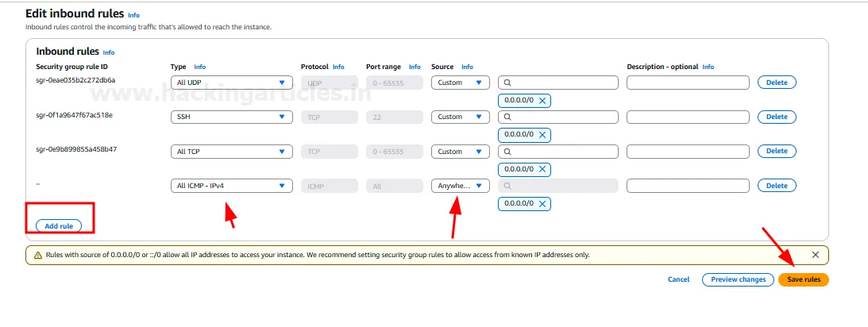Click the warning triangle icon in the banner

click(x=37, y=256)
